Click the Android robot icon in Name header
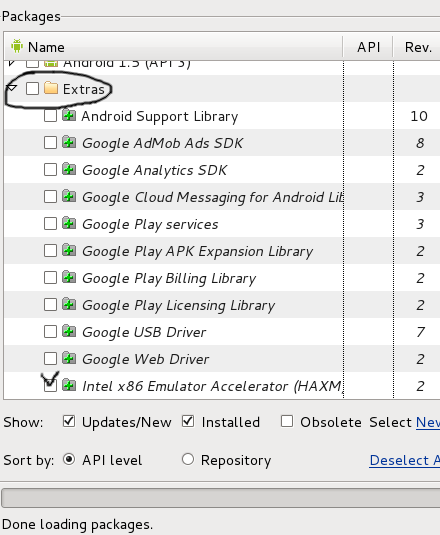This screenshot has height=535, width=440. pyautogui.click(x=17, y=46)
